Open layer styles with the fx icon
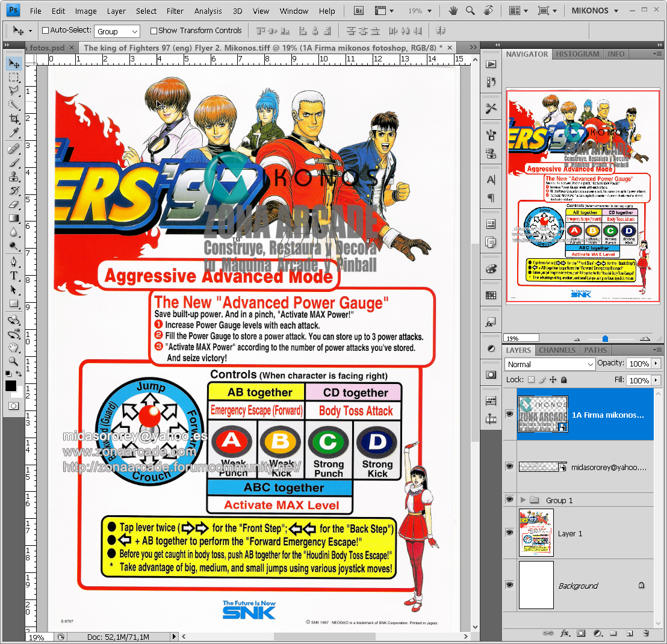Image resolution: width=667 pixels, height=644 pixels. pos(564,634)
